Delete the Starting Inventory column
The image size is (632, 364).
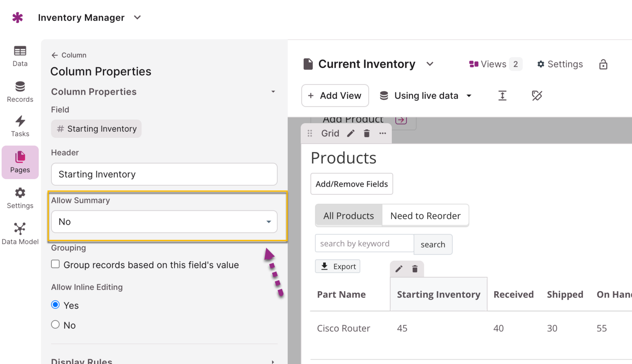pyautogui.click(x=415, y=269)
